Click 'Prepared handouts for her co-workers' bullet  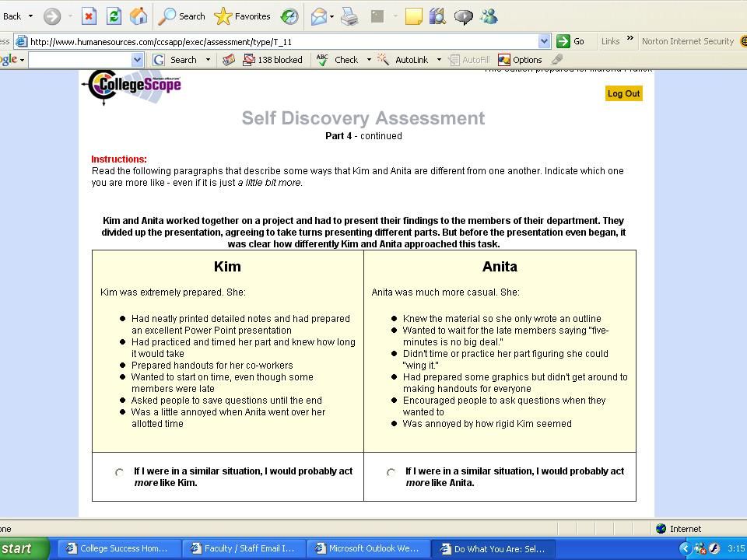click(212, 366)
